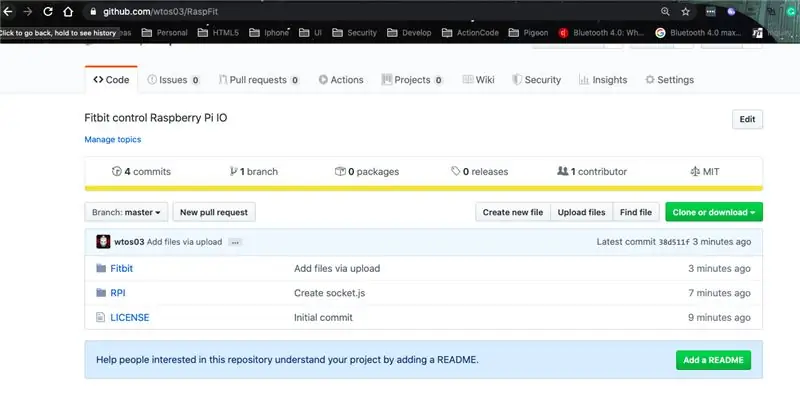Open the Fitbit folder
This screenshot has width=800, height=393.
point(121,268)
